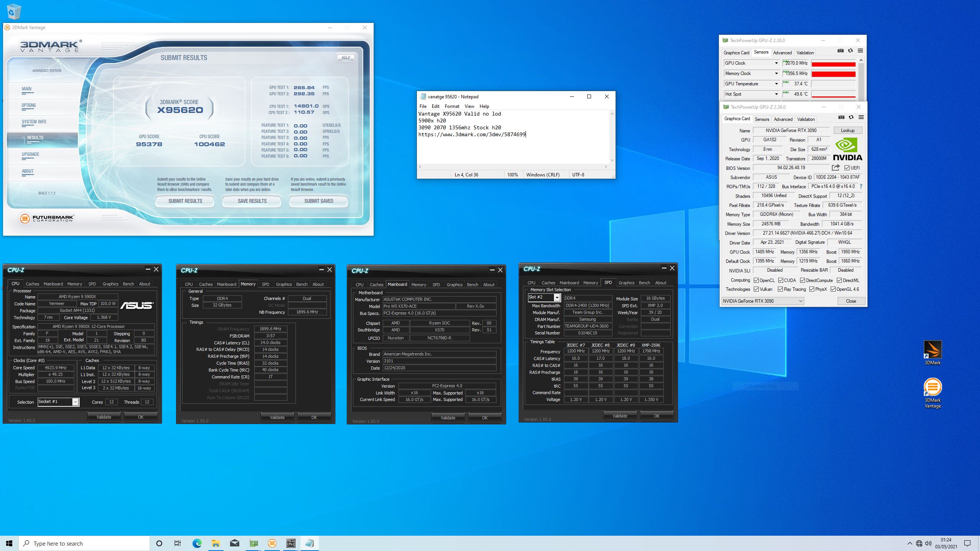Open Task View from the taskbar
The image size is (980, 551).
(178, 543)
